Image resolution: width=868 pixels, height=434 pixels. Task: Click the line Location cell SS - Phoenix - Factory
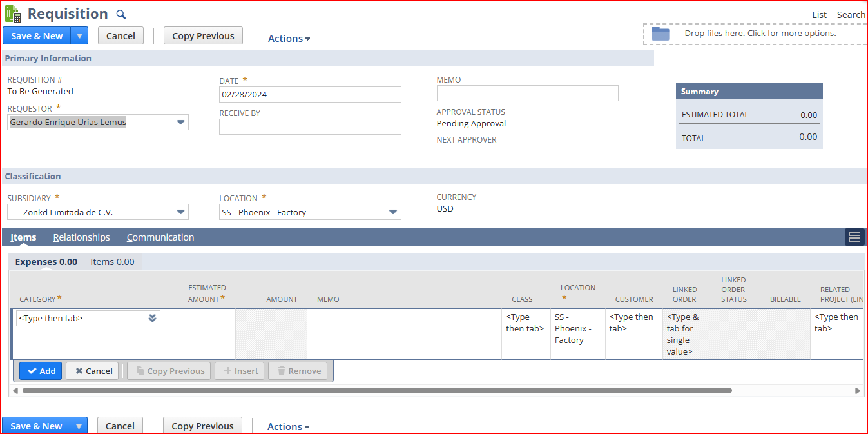coord(578,334)
